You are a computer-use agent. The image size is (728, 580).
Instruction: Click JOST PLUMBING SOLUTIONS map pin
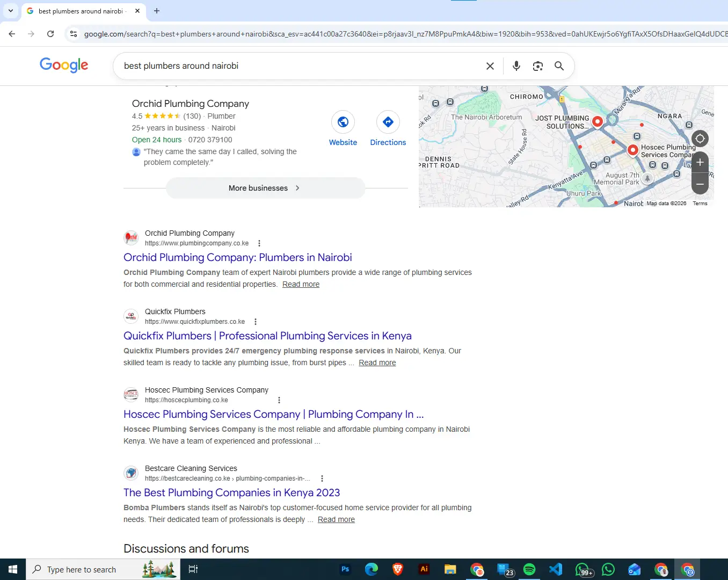point(597,121)
